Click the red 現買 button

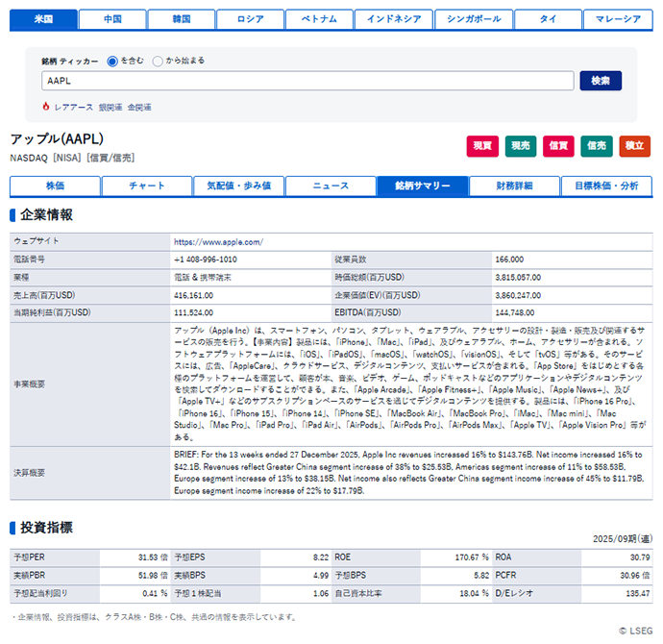click(x=482, y=146)
